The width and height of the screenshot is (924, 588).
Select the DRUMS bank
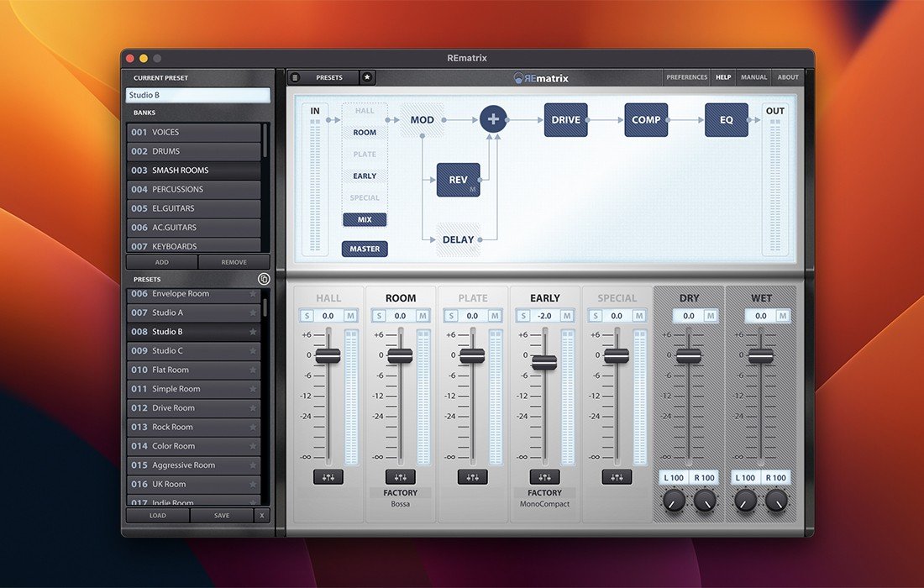194,151
